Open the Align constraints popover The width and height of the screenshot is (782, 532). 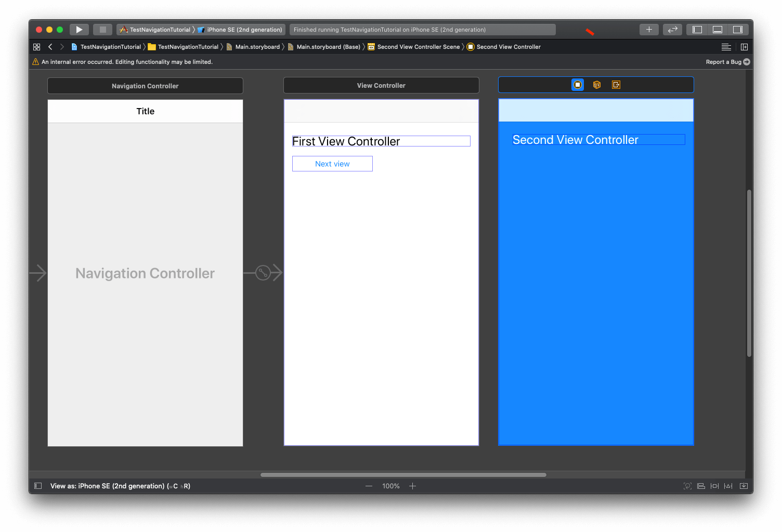[701, 486]
